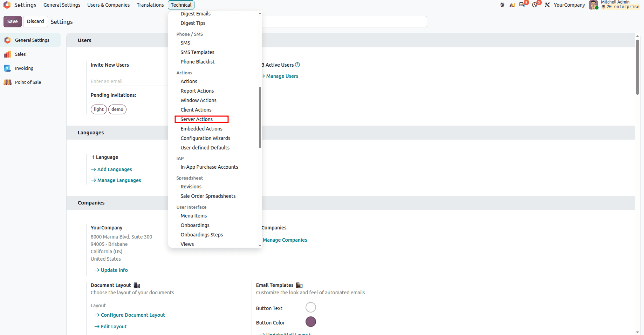Click the Enter an email field
Viewport: 644px width, 335px height.
coord(129,81)
